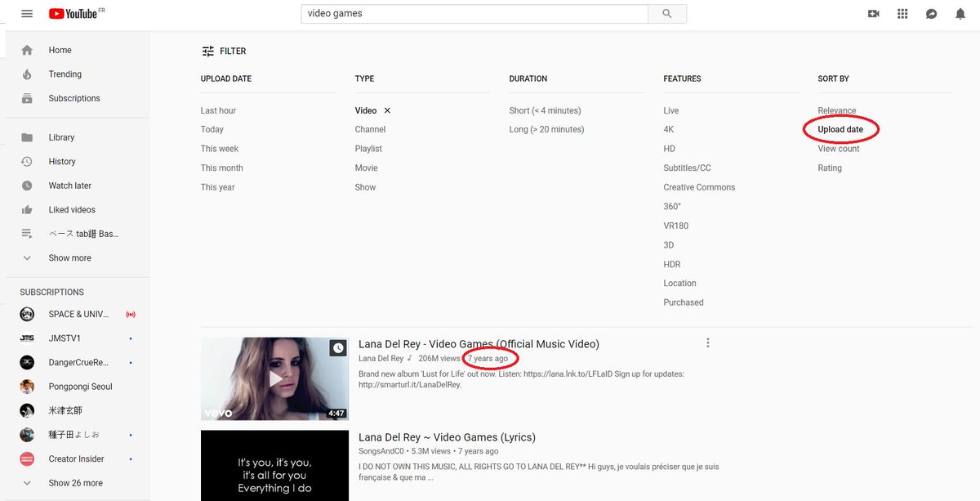Sort results by Relevance

[x=836, y=110]
